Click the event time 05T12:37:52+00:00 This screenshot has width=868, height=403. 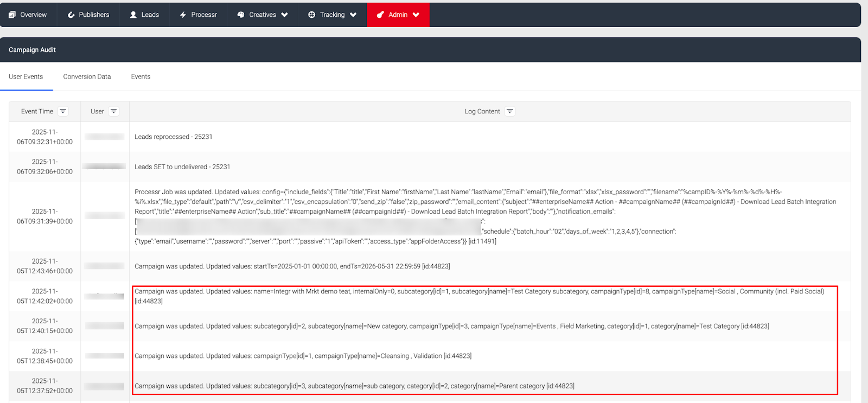(x=44, y=386)
